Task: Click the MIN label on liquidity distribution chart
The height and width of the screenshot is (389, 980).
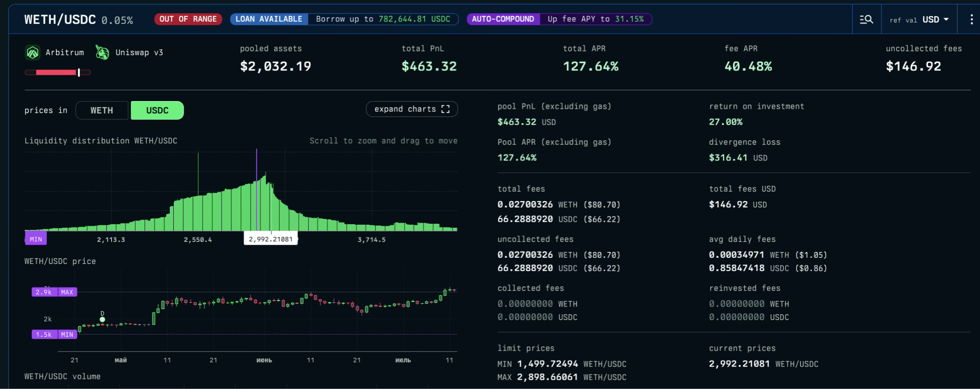Action: click(x=36, y=239)
